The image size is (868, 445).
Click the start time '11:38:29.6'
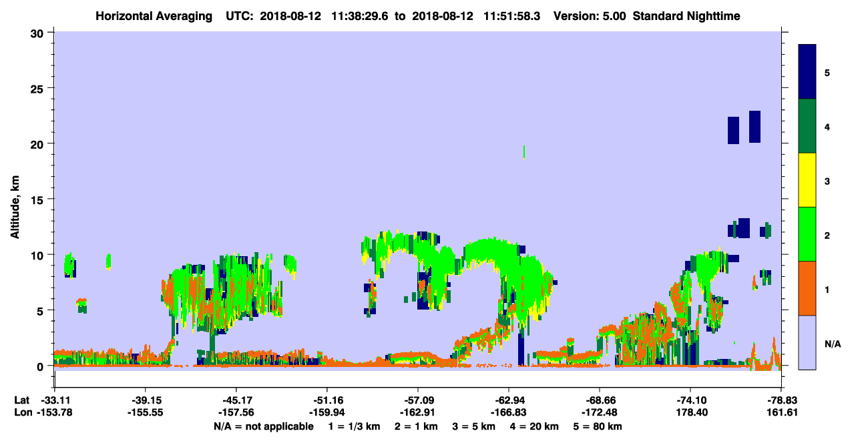click(x=359, y=15)
